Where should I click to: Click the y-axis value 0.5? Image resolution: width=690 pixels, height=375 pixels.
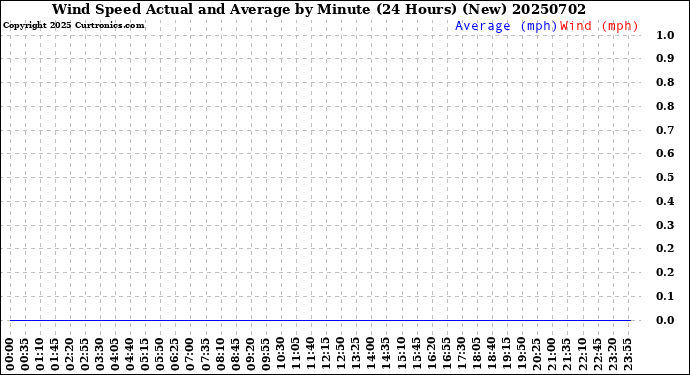point(665,177)
